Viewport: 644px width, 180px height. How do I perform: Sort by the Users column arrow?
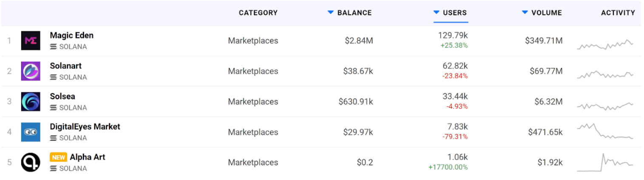pyautogui.click(x=436, y=13)
